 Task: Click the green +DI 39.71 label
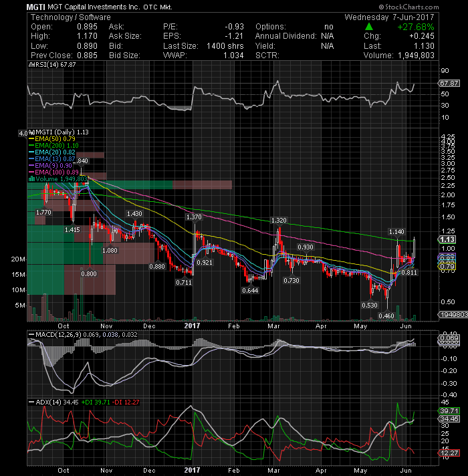click(96, 402)
